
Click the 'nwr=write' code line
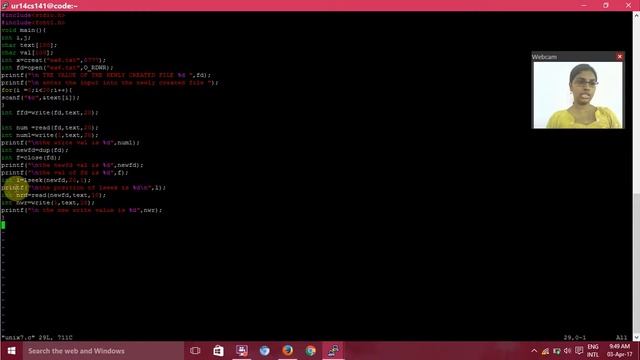[48, 202]
